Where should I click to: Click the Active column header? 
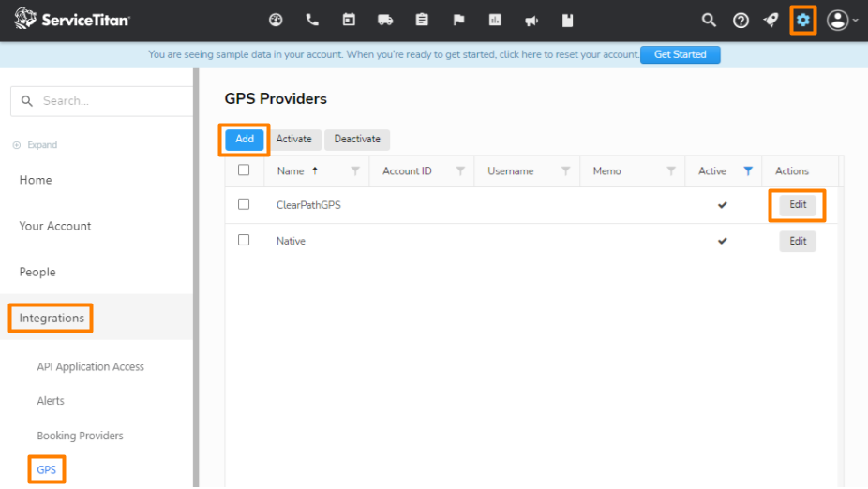[711, 171]
